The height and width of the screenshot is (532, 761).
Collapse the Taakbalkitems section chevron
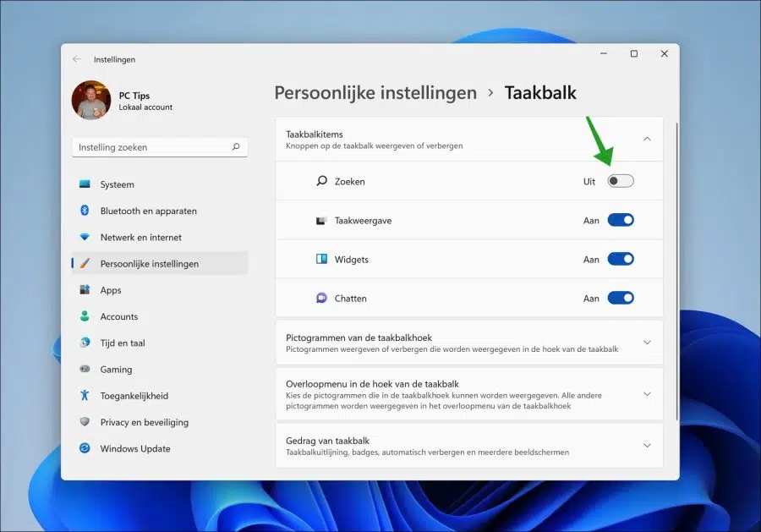point(647,139)
